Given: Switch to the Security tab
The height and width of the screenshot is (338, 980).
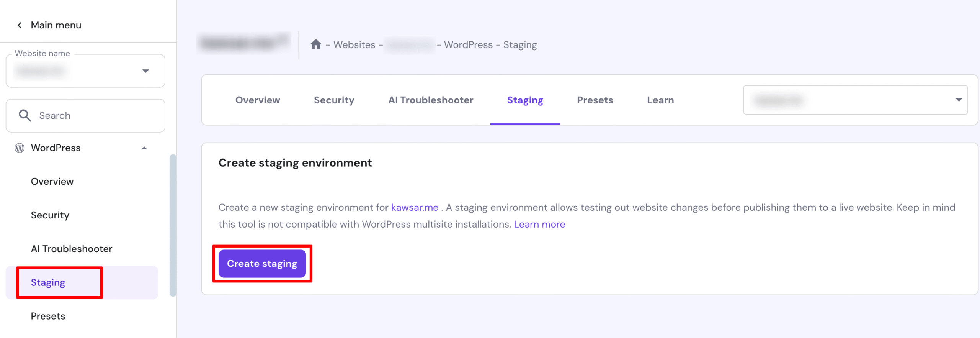Looking at the screenshot, I should coord(334,100).
